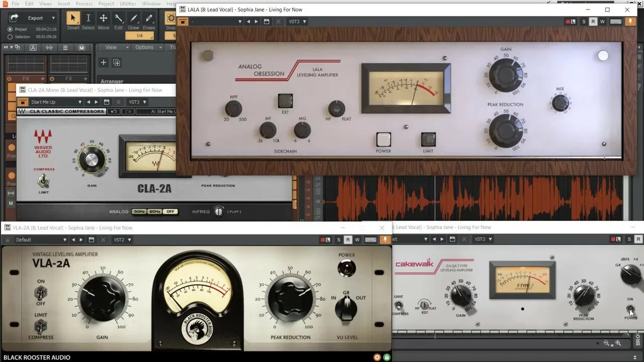The image size is (644, 362).
Task: Save preset in VLA-2A window
Action: pos(91,240)
